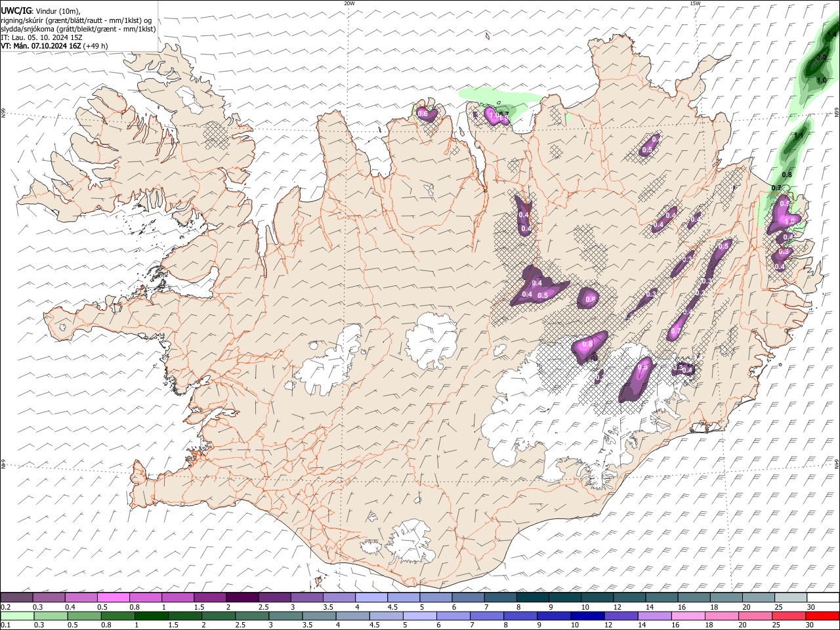The height and width of the screenshot is (630, 840).
Task: Select the 'rigning/skúrir' description line
Action: coord(76,20)
